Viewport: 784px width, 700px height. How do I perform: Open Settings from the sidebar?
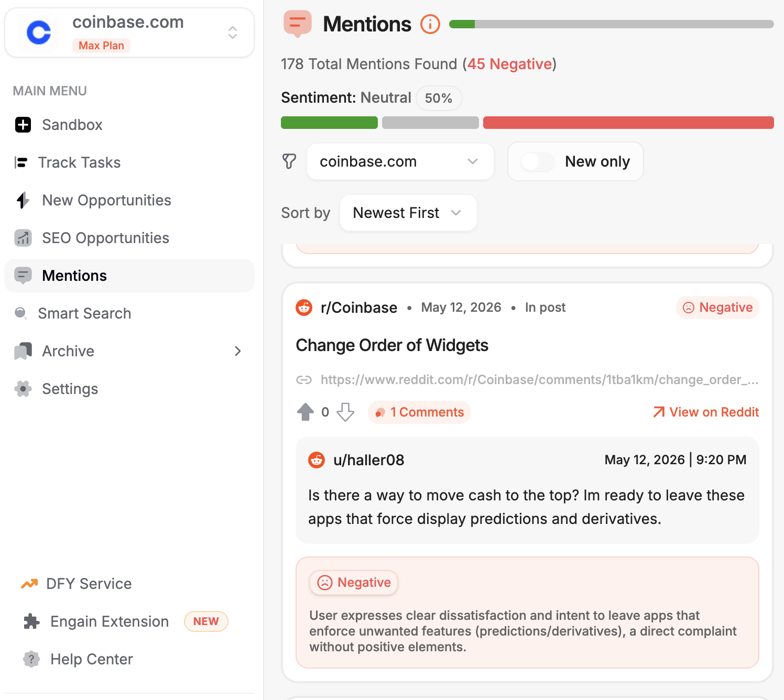click(129, 389)
